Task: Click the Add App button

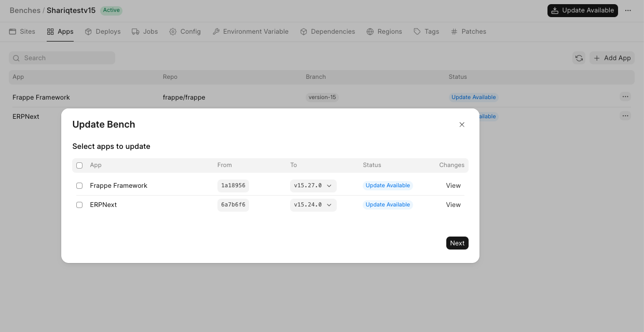Action: [612, 58]
